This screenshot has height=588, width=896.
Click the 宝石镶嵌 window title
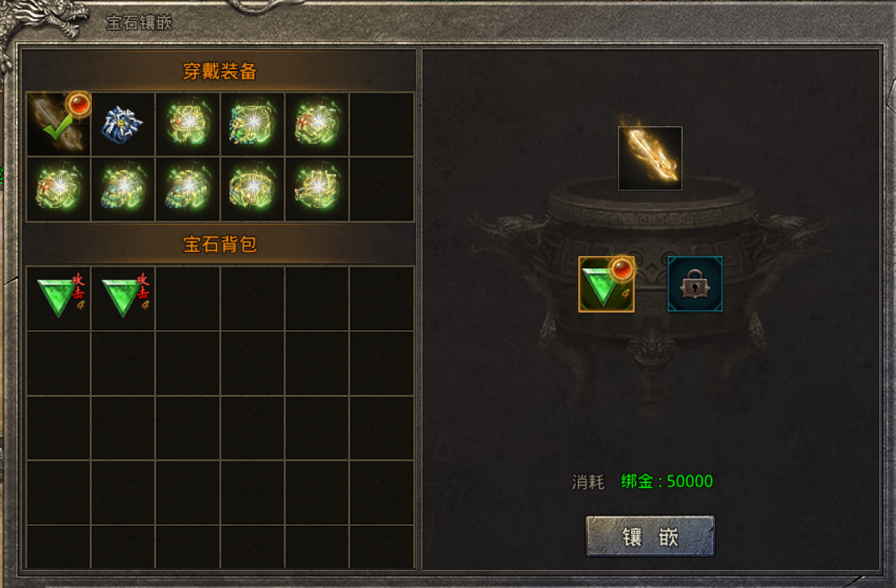tap(138, 22)
